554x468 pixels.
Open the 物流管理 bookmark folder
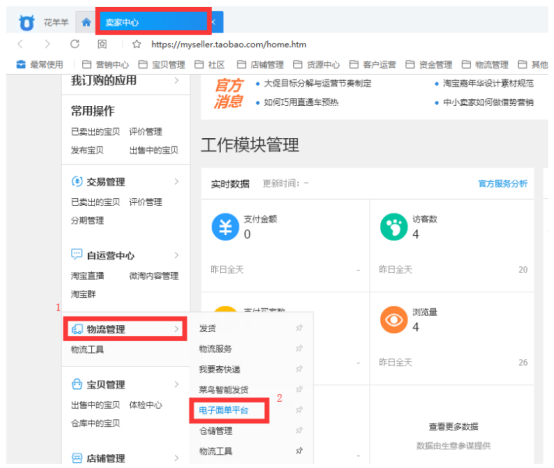[x=485, y=65]
